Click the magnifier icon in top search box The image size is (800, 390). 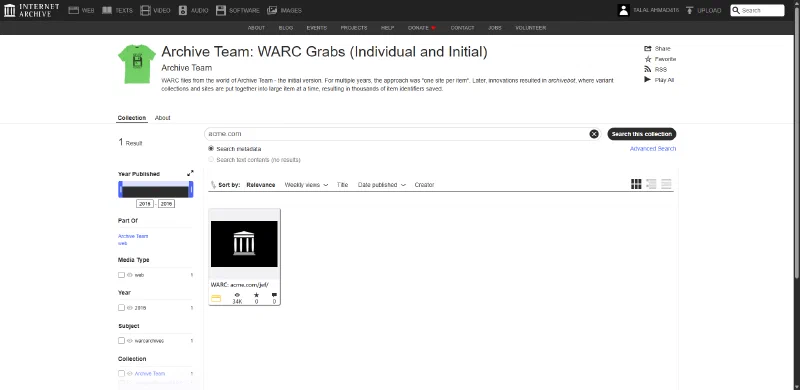[x=736, y=10]
